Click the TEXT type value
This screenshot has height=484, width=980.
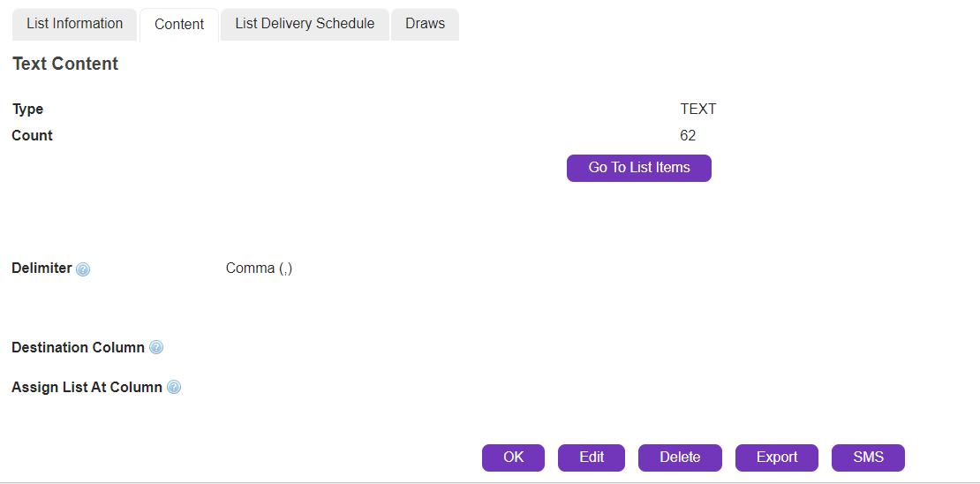(x=698, y=110)
